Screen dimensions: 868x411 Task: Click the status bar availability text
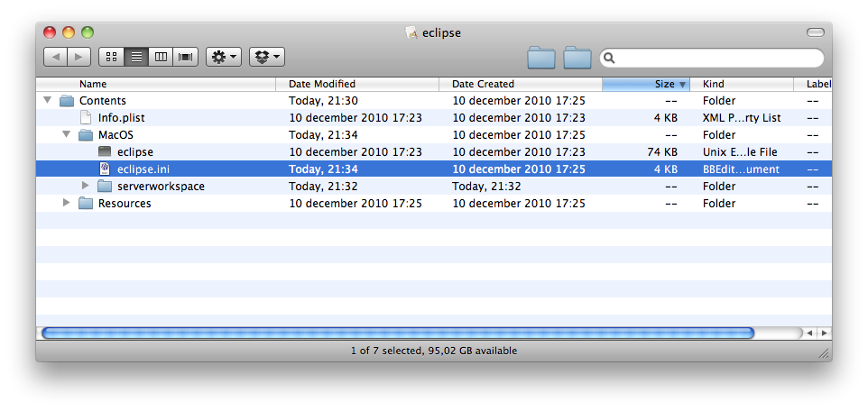coord(434,351)
